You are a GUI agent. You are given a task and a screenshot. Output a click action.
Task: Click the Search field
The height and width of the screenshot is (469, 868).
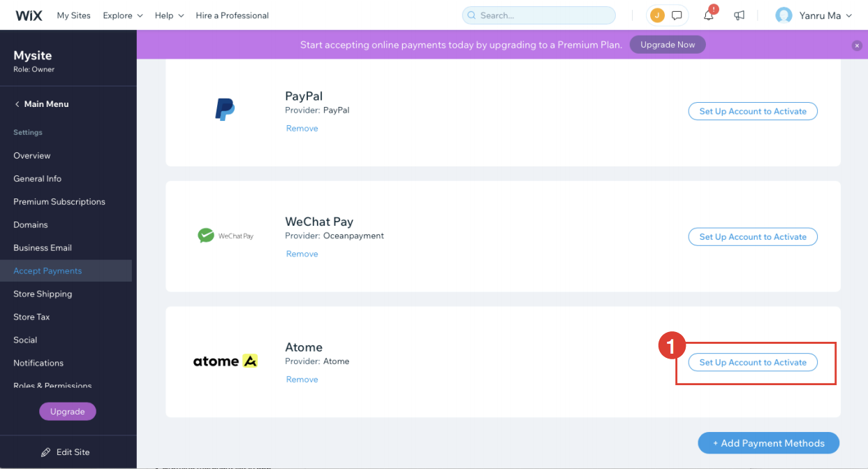tap(538, 15)
